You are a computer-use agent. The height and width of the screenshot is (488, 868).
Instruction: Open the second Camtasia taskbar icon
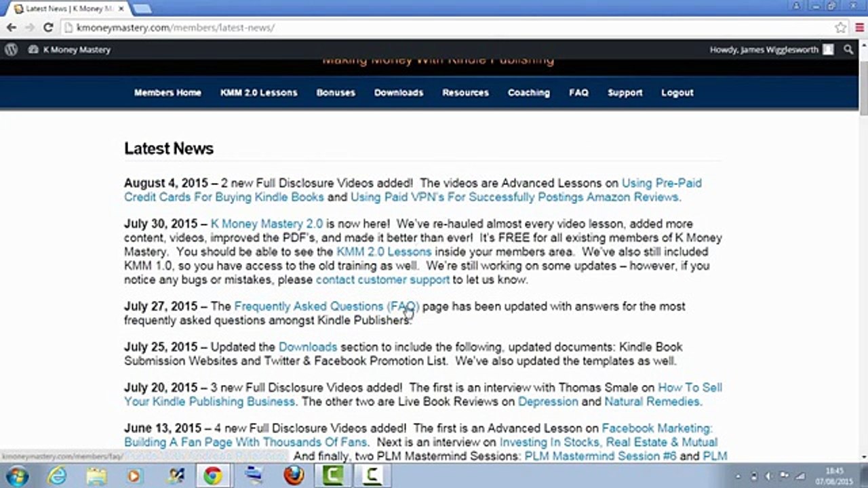(x=372, y=476)
